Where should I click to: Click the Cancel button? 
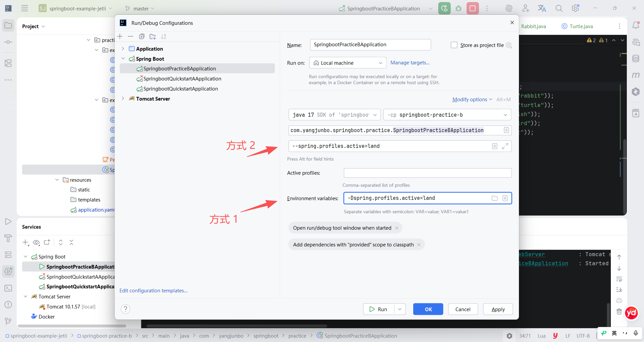463,309
